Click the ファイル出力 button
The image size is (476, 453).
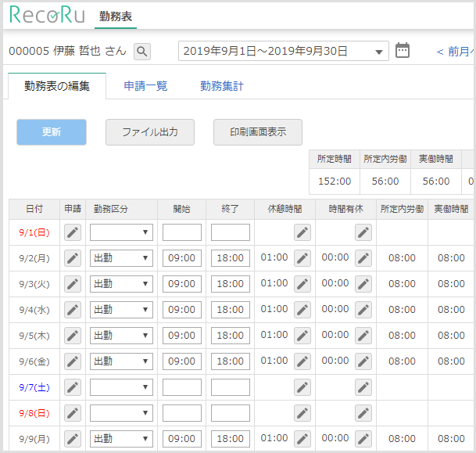pos(149,132)
